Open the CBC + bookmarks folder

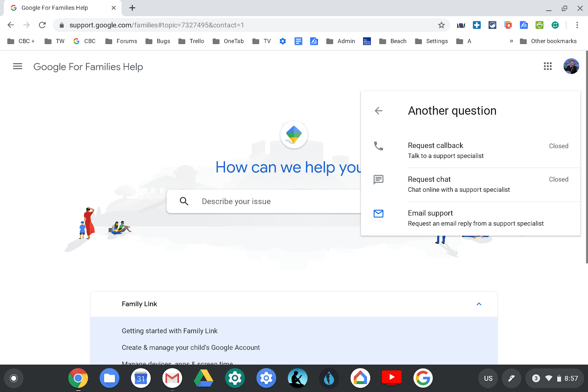(21, 41)
